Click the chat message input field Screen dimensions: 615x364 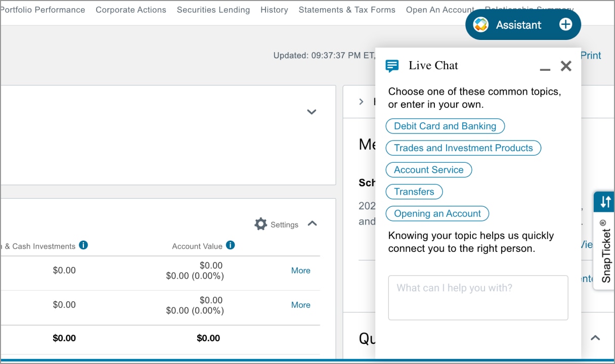click(478, 297)
